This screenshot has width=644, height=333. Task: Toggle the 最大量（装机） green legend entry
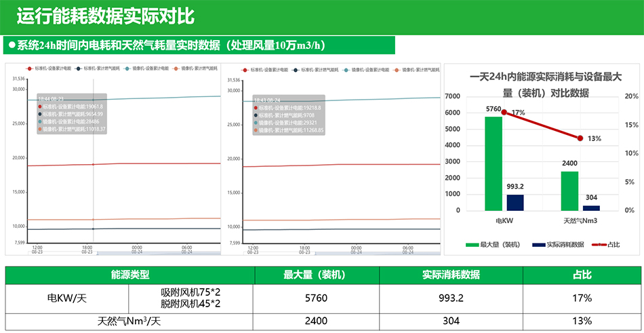click(493, 245)
